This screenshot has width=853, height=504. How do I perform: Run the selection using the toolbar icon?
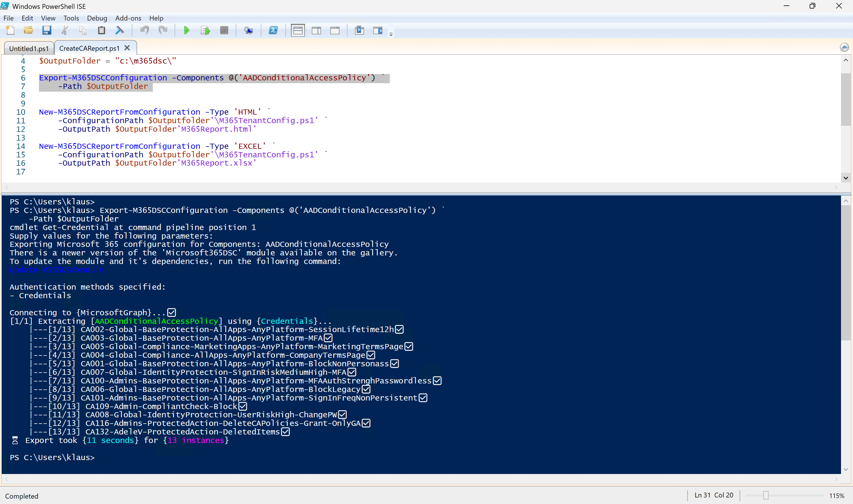[205, 31]
